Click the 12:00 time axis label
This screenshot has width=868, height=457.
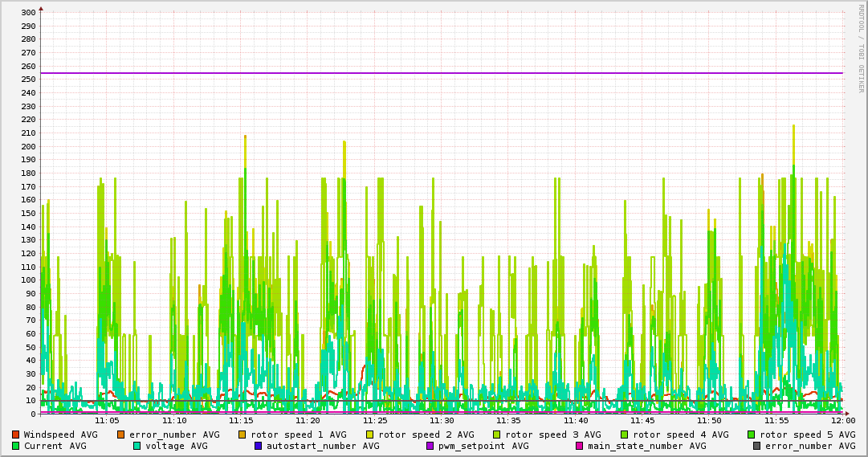[x=843, y=420]
